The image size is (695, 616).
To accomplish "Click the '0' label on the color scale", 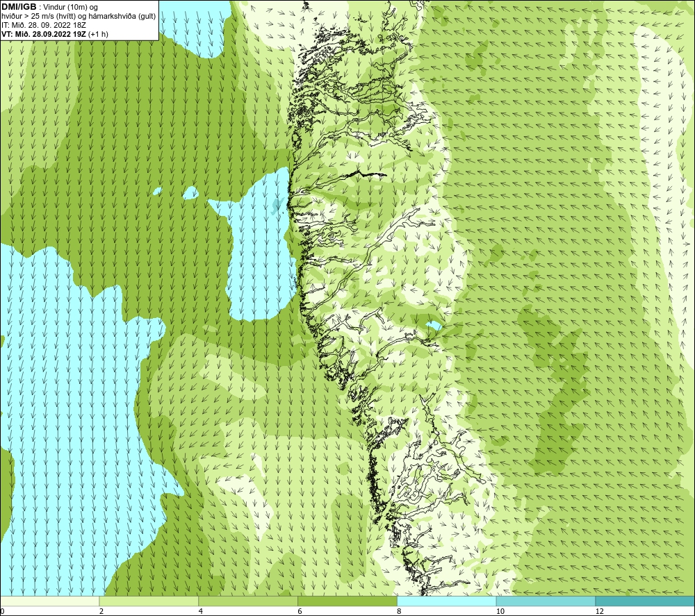I will tap(3, 612).
